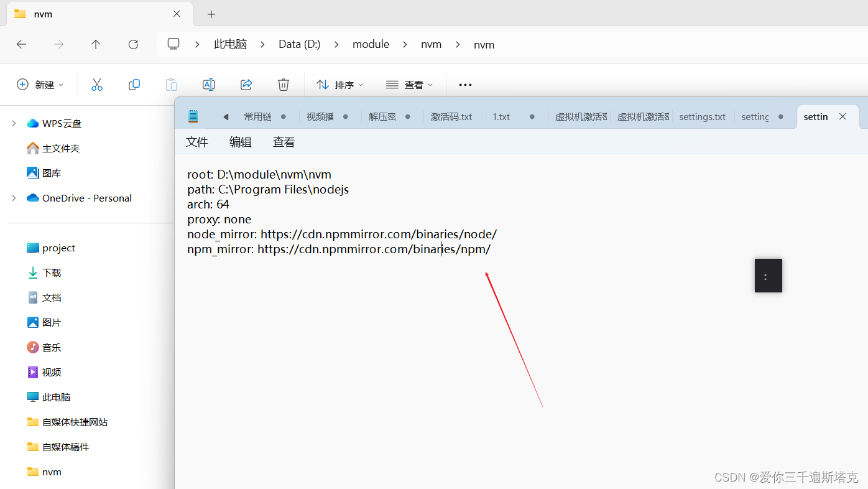Open the 排序 sort dropdown
The image size is (868, 489).
339,84
